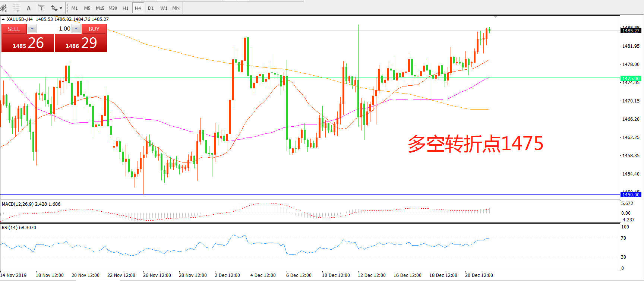
Task: Click the arrows objects icon
Action: coord(54,8)
